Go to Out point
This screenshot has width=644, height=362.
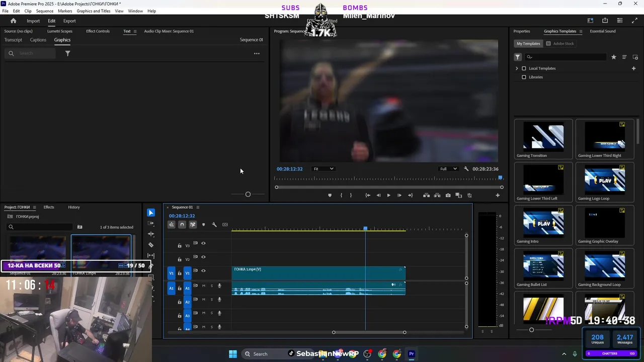coord(410,195)
